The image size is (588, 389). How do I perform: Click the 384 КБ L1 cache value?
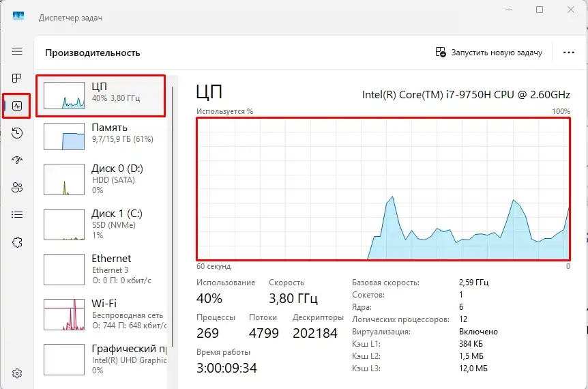tap(471, 343)
